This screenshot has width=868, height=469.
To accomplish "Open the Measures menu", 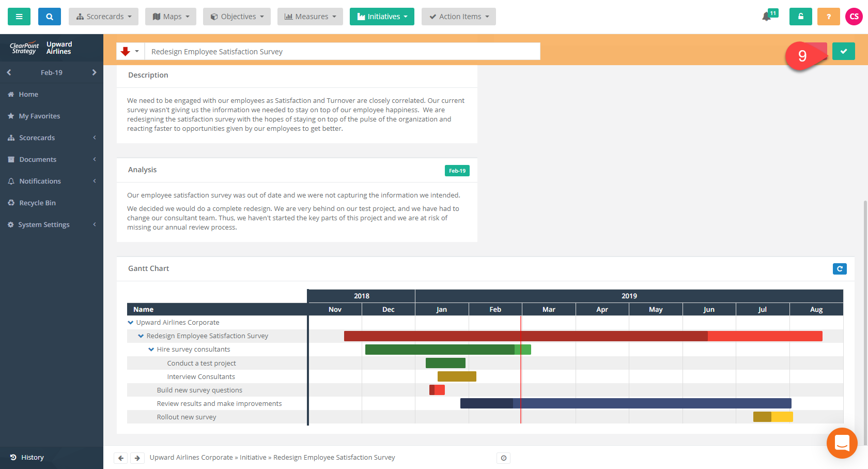I will point(310,16).
